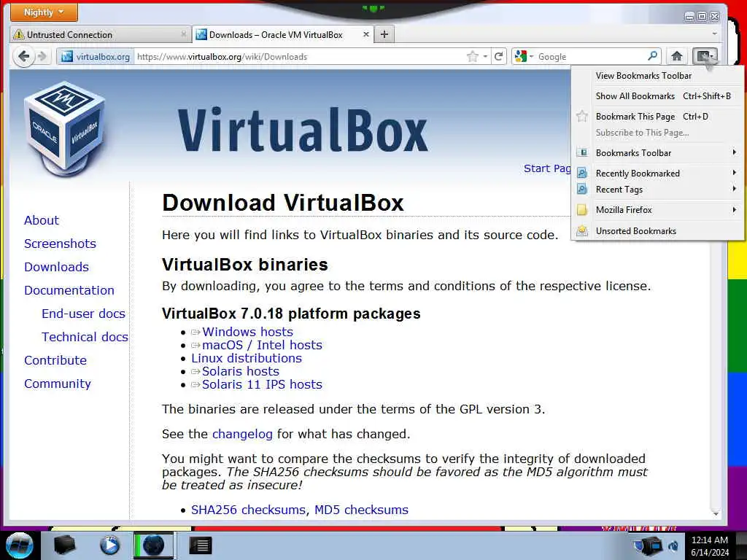747x560 pixels.
Task: Click the Unsorted Bookmarks tray icon
Action: tap(581, 231)
